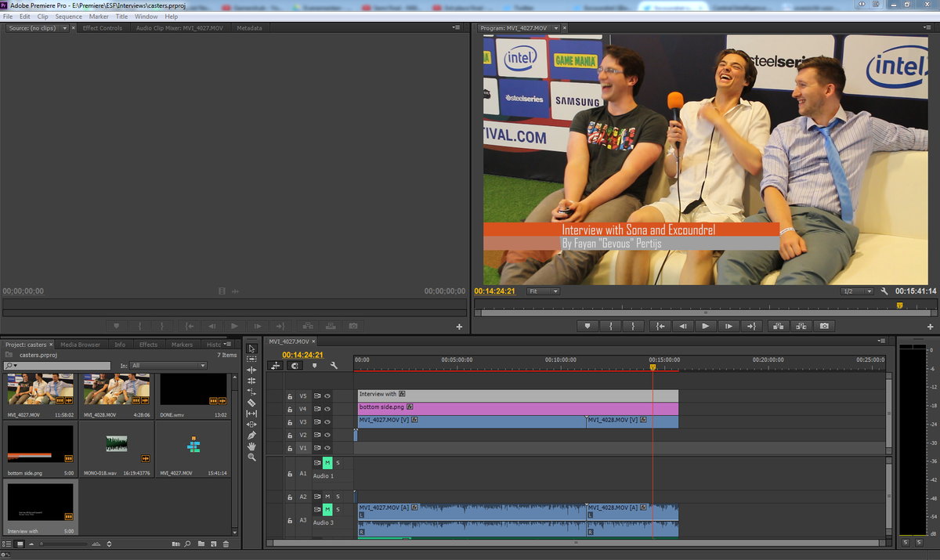Open the Clip menu
Viewport: 940px width, 560px height.
tap(42, 16)
